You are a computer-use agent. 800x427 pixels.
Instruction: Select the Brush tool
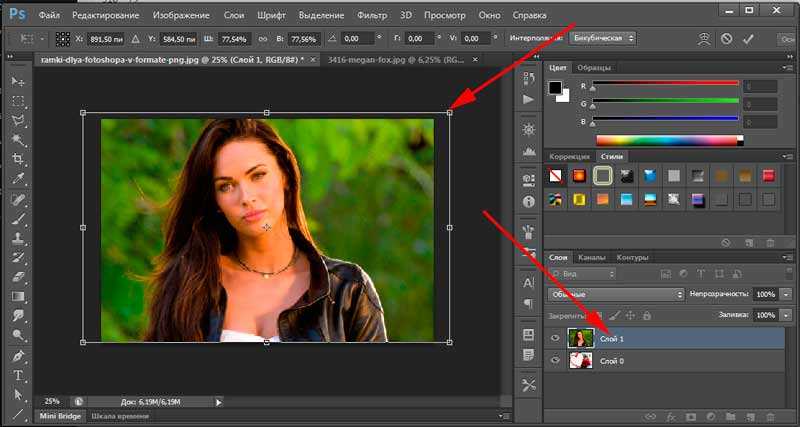coord(18,219)
